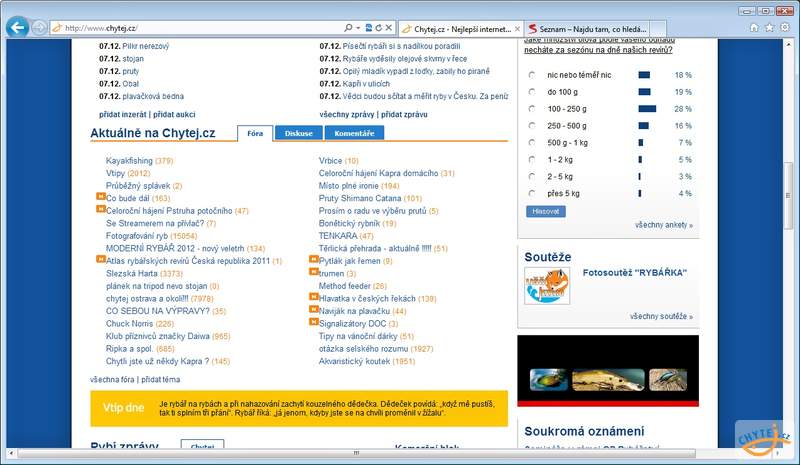Open the browser Home icon
The height and width of the screenshot is (465, 800).
[754, 28]
